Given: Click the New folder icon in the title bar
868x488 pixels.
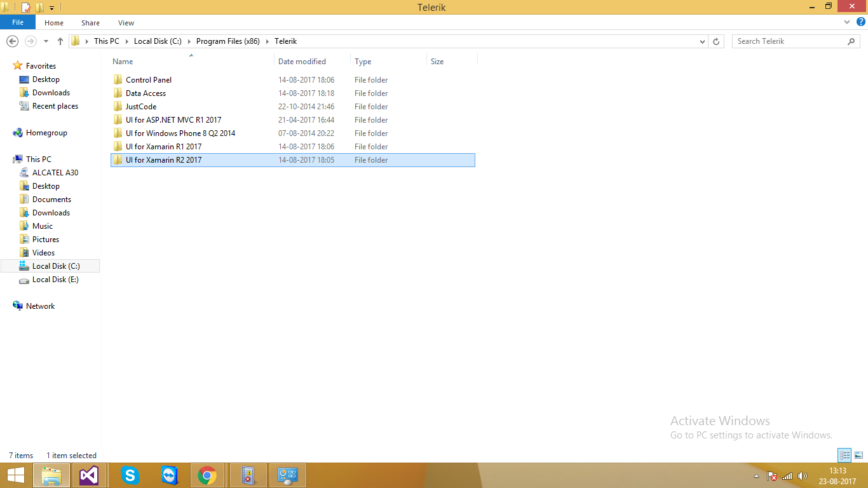Looking at the screenshot, I should 40,7.
